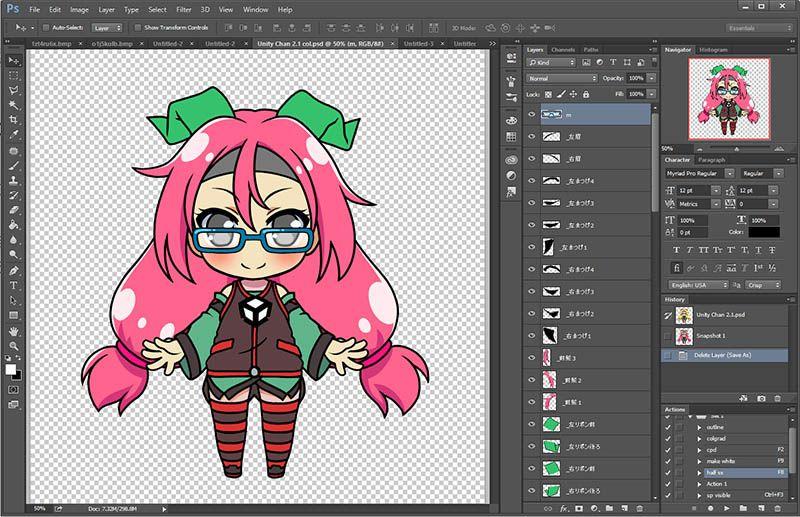Toggle the checkmark for make white action
The image size is (800, 517).
click(668, 461)
